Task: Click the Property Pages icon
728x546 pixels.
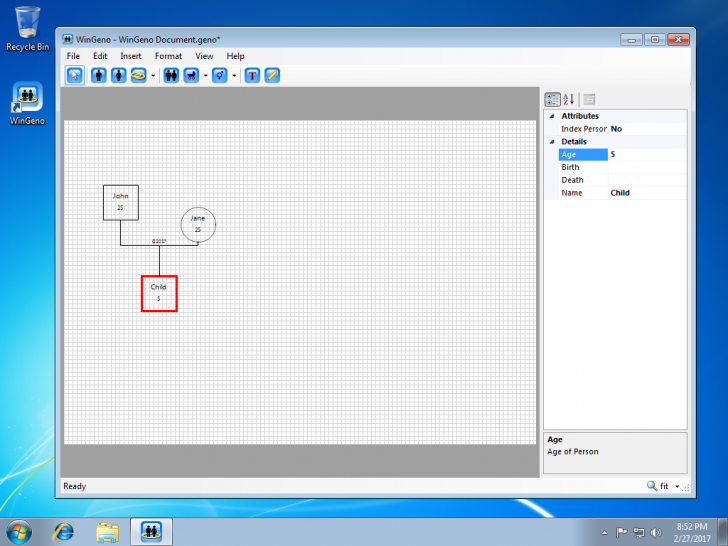Action: [589, 99]
